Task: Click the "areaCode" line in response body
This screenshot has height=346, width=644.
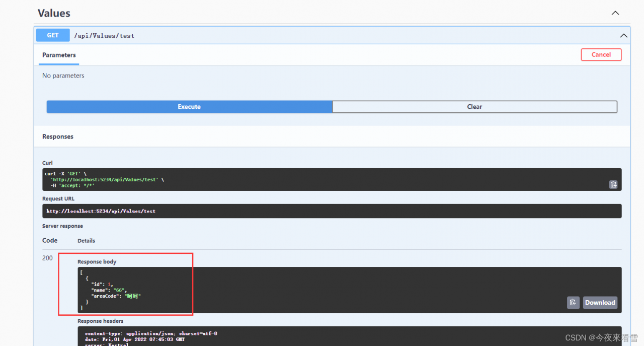Action: tap(116, 296)
